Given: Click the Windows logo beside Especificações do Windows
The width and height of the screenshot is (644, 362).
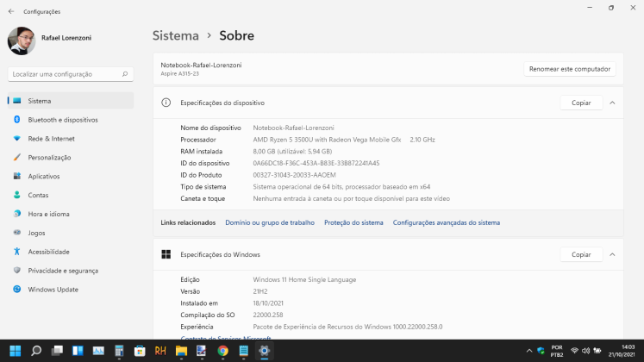Looking at the screenshot, I should point(166,254).
